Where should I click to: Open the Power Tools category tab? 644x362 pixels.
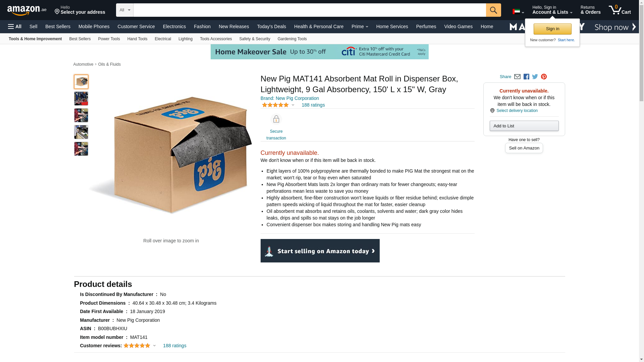[109, 39]
